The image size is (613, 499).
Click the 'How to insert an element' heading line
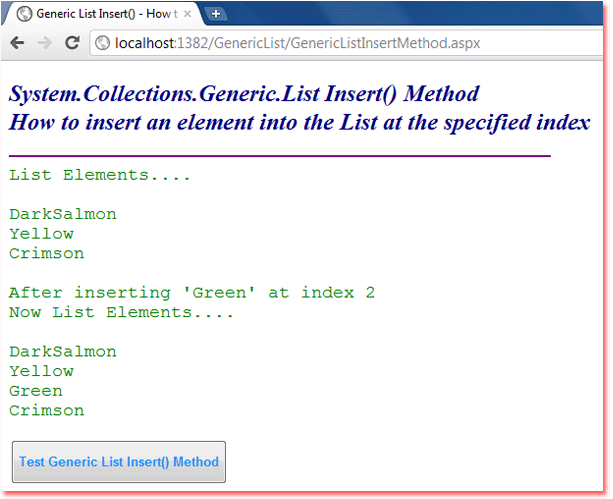298,122
